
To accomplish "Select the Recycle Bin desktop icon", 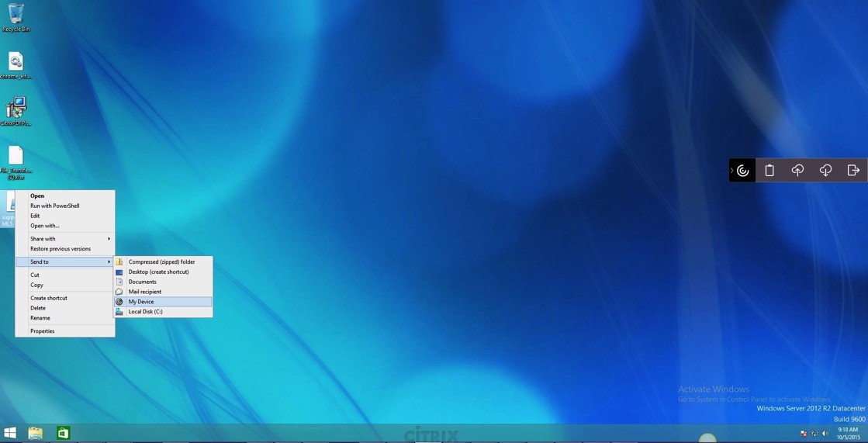I will pos(16,17).
